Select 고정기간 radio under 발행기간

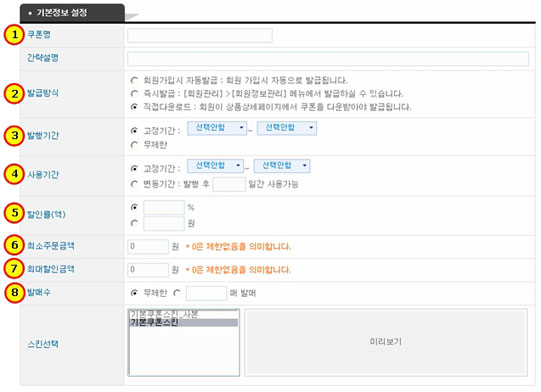point(134,131)
